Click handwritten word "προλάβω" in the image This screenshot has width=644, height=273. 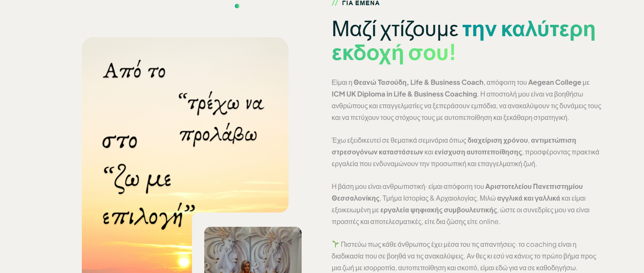pyautogui.click(x=218, y=135)
